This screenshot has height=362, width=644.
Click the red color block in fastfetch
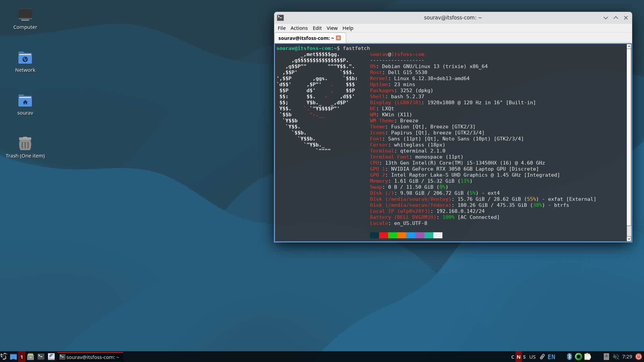coord(383,235)
